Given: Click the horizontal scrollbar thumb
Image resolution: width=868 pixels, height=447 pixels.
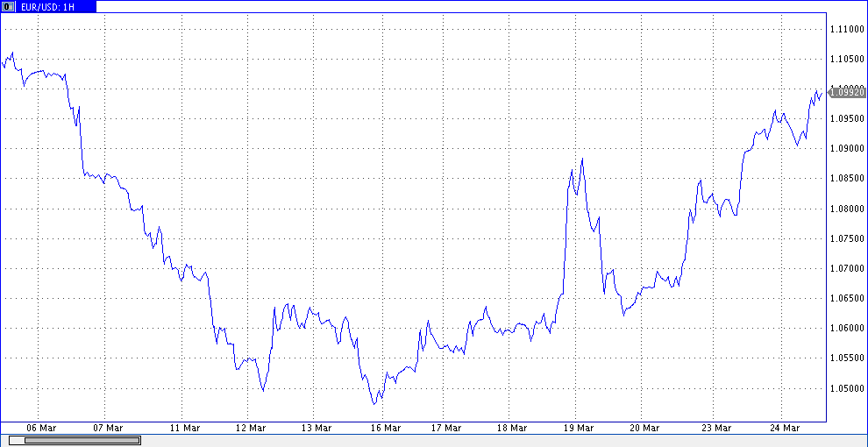Looking at the screenshot, I should coord(82,440).
